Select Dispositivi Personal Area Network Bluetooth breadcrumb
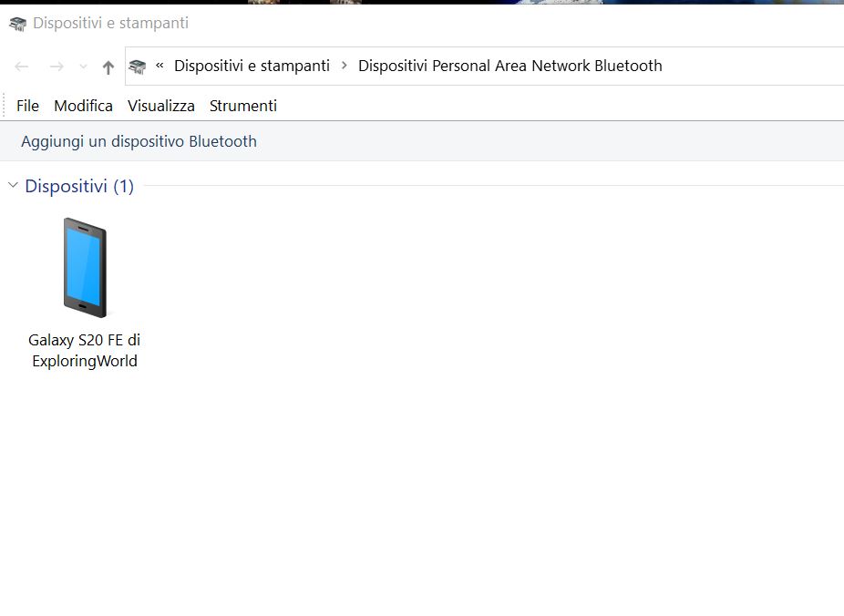844x616 pixels. pyautogui.click(x=510, y=66)
